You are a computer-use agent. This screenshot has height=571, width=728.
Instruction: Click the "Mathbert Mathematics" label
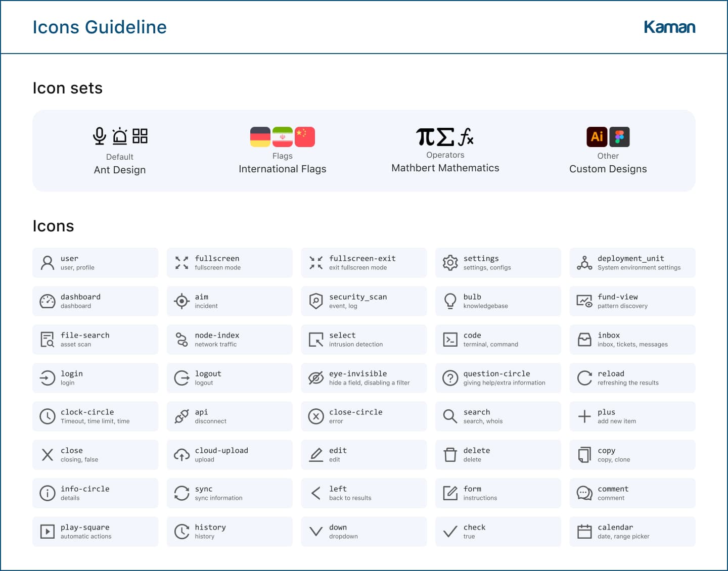pyautogui.click(x=445, y=168)
